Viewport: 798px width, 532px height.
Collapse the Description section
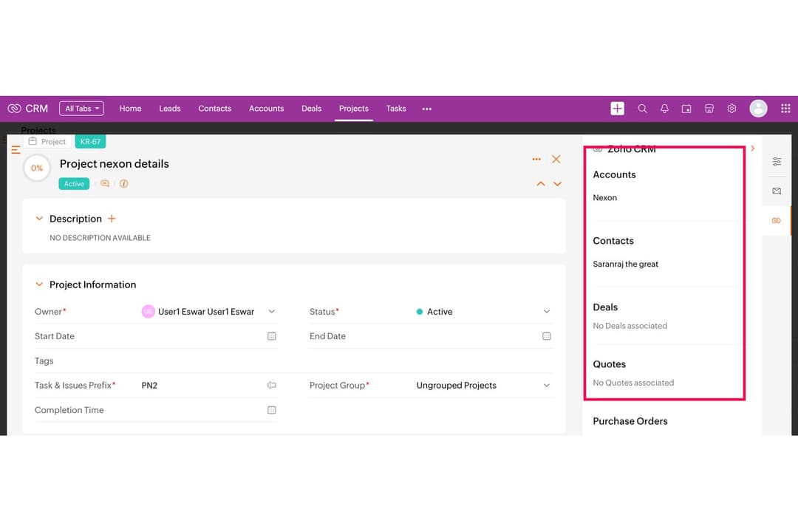(39, 219)
